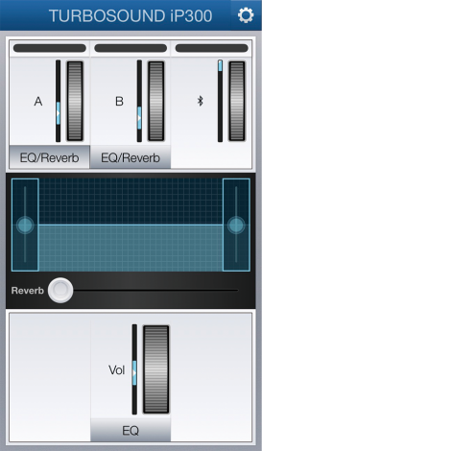Click channel A volume wheel

[75, 101]
